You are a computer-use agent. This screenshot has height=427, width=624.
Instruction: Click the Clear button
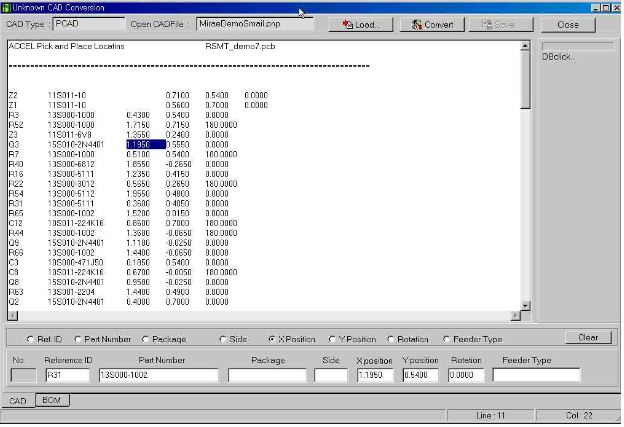click(588, 337)
